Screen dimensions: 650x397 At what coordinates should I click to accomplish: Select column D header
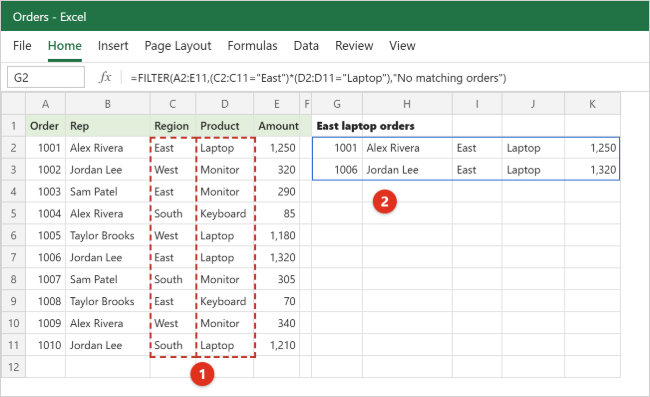pos(225,104)
